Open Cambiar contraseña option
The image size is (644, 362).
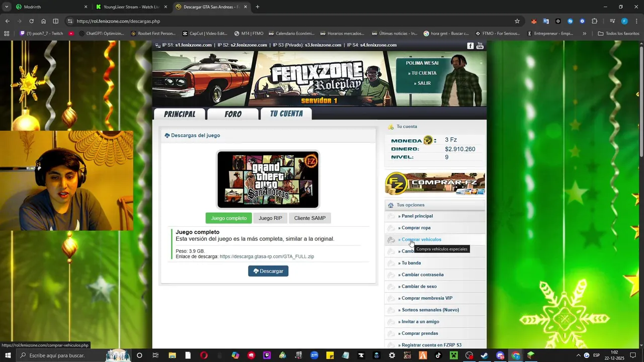click(435, 275)
